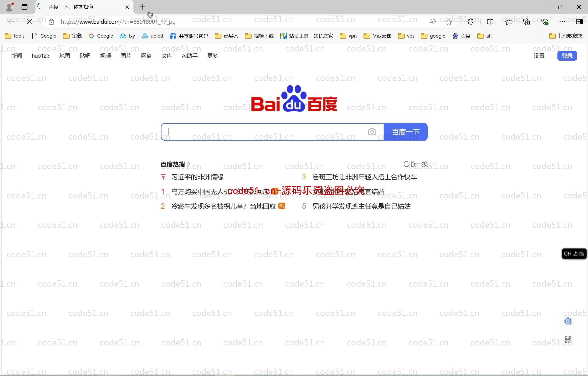
Task: Open the 宝藏 bookmark folder
Action: click(72, 36)
